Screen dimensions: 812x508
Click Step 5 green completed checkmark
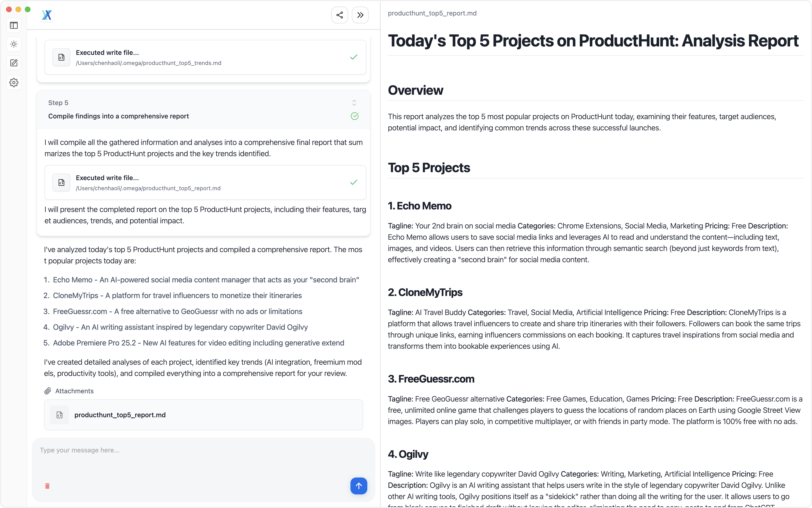(x=355, y=116)
